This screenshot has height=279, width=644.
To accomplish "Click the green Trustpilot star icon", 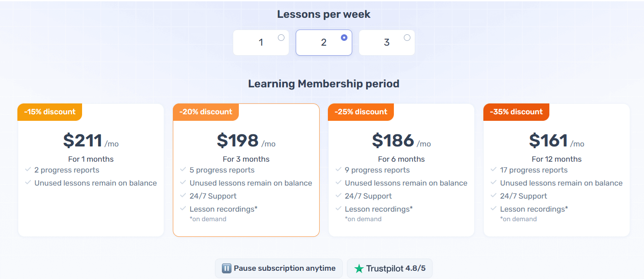I will (359, 269).
